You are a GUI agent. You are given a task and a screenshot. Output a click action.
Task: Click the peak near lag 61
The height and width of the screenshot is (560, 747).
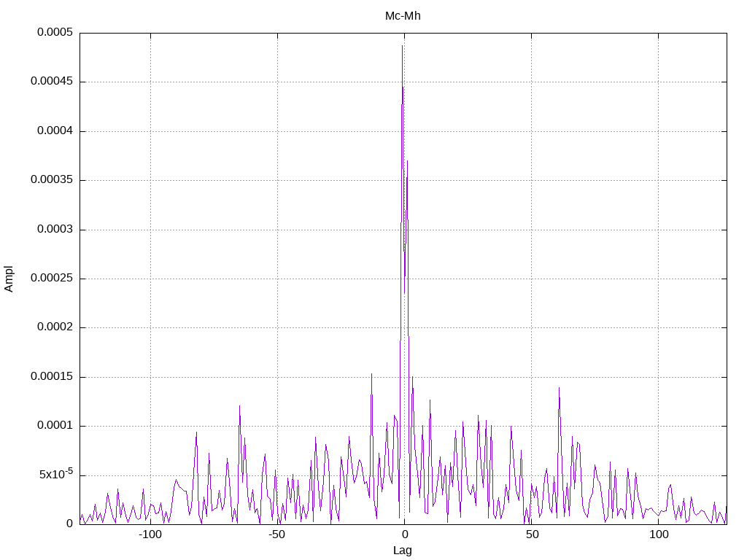point(559,389)
